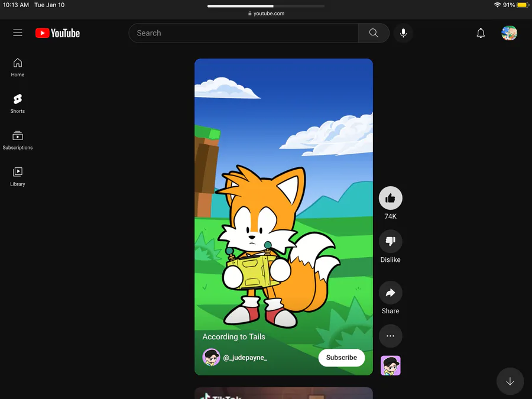Click the 'According to Tails' title

(233, 336)
